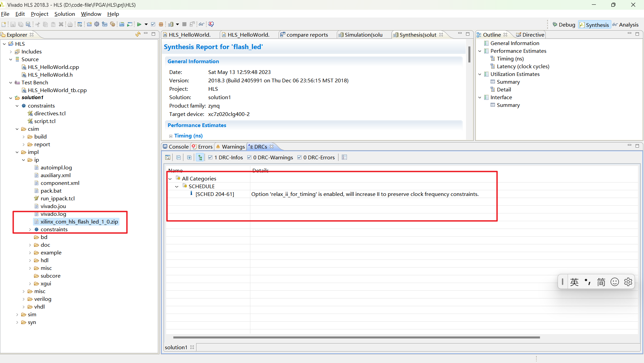Collapse all DRC entries minus icon
Viewport: 644px width, 363px height.
[179, 157]
